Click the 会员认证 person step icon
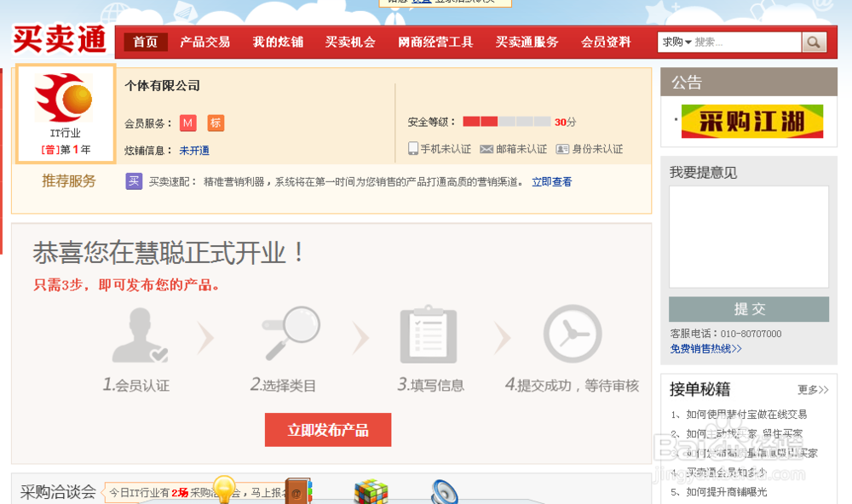The image size is (852, 504). [140, 335]
